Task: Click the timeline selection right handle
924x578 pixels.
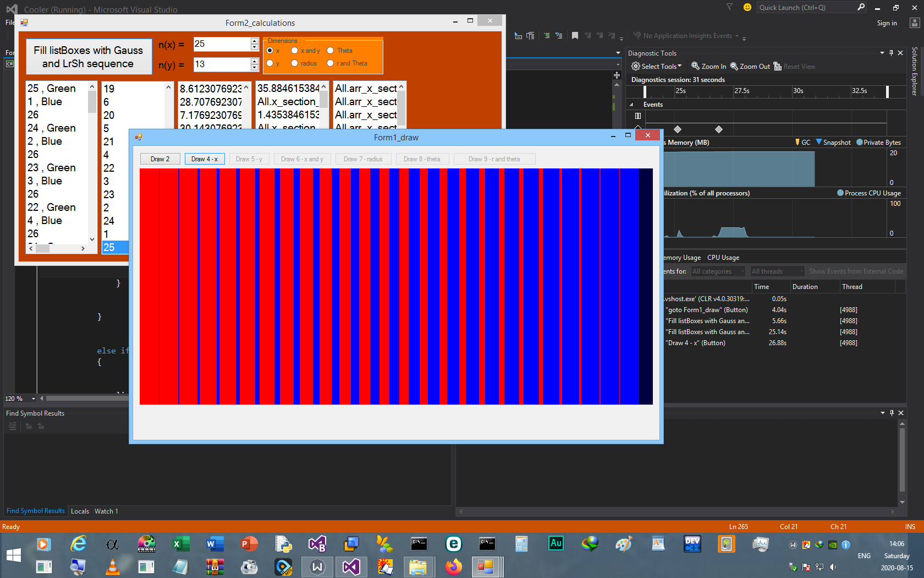Action: coord(887,92)
